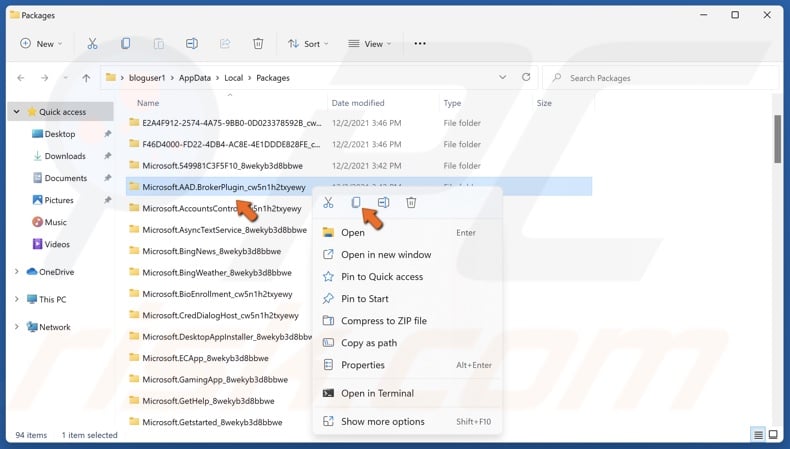Rename using the context menu rename icon
790x449 pixels.
383,203
